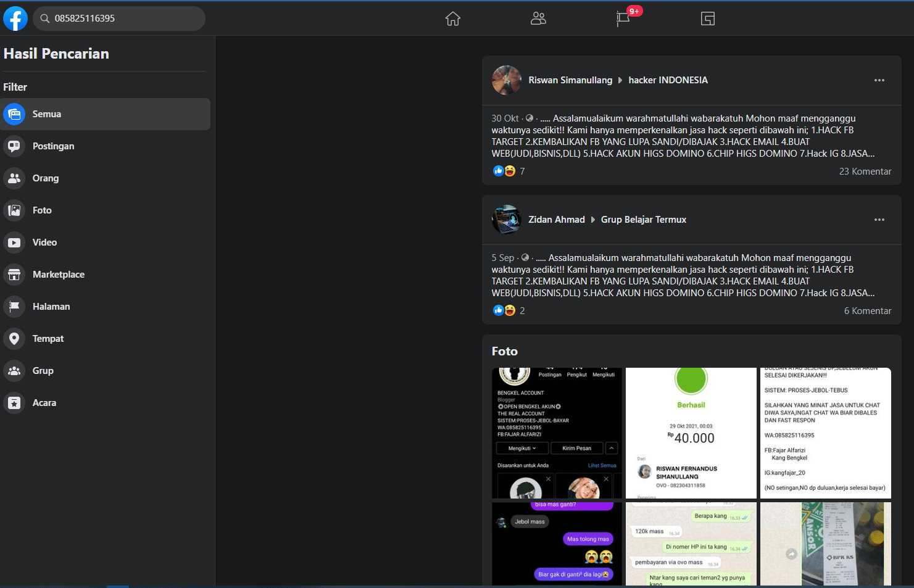Click the Video play icon
Viewport: 914px width, 588px height.
14,242
